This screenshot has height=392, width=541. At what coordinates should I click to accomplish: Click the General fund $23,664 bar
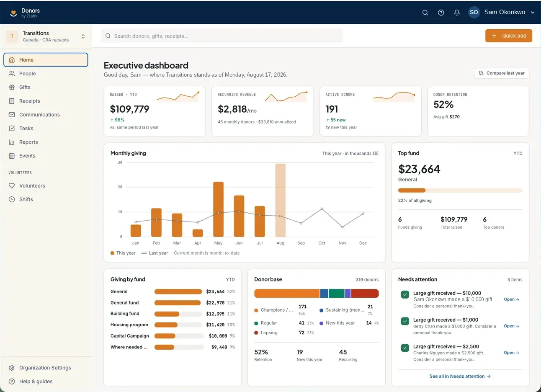point(178,291)
